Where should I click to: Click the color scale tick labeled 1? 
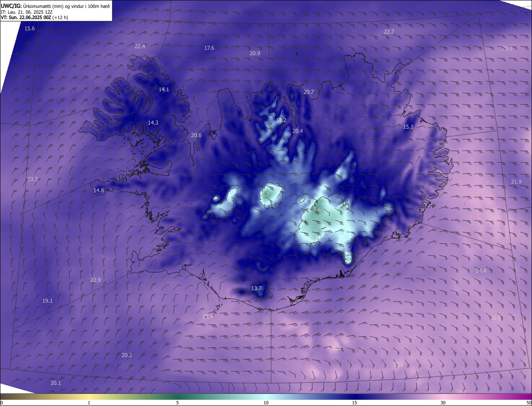pos(89,403)
